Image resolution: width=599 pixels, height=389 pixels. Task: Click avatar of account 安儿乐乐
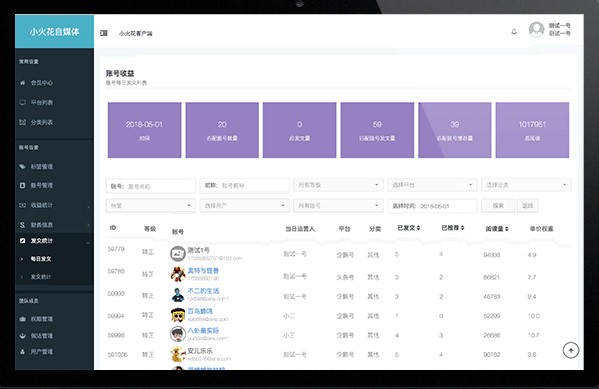point(178,354)
